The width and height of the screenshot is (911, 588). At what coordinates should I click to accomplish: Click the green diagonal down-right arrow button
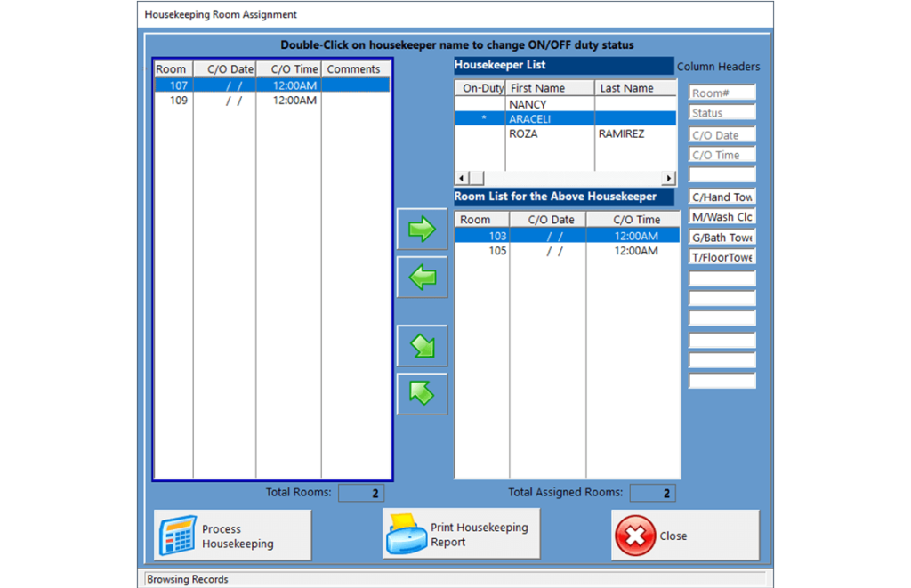point(422,346)
